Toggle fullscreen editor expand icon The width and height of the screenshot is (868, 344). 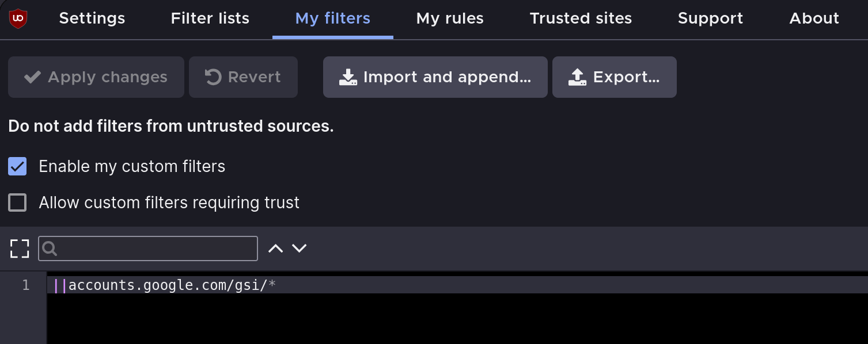click(x=20, y=249)
